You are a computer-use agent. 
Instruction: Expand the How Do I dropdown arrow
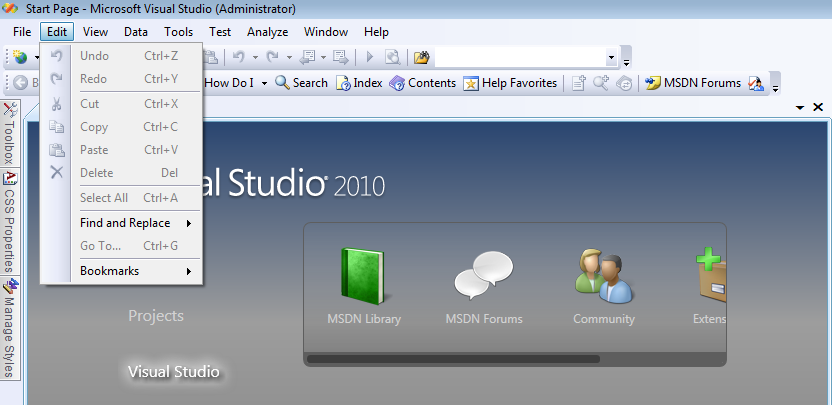point(264,83)
